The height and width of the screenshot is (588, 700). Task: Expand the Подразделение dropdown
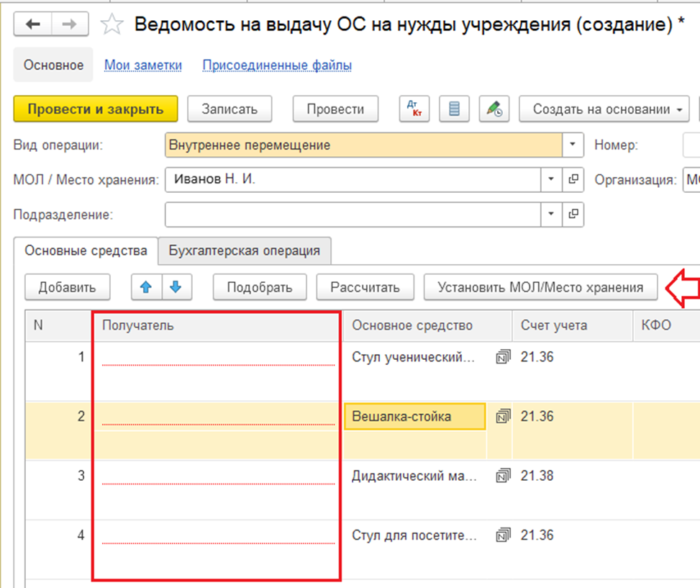[x=551, y=214]
